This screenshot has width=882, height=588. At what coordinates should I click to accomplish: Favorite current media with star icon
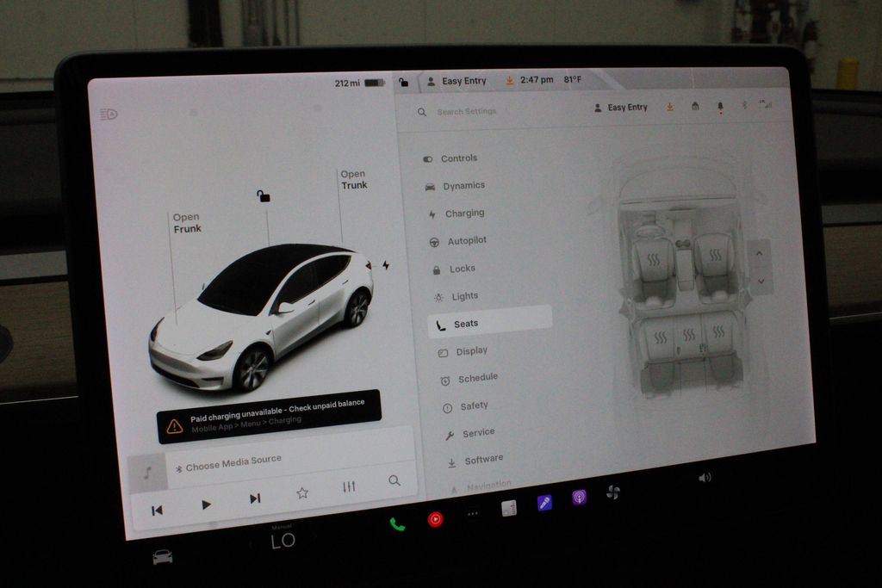[x=302, y=493]
